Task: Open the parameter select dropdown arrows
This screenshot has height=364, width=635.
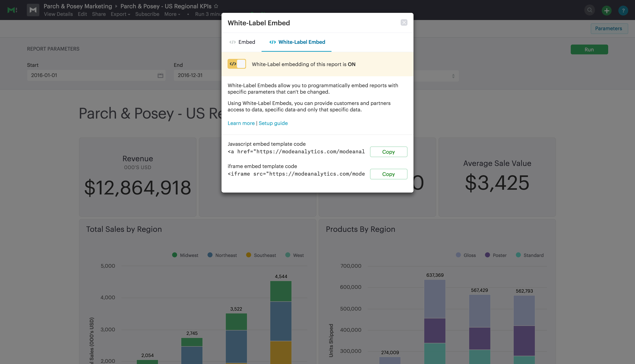Action: point(453,76)
